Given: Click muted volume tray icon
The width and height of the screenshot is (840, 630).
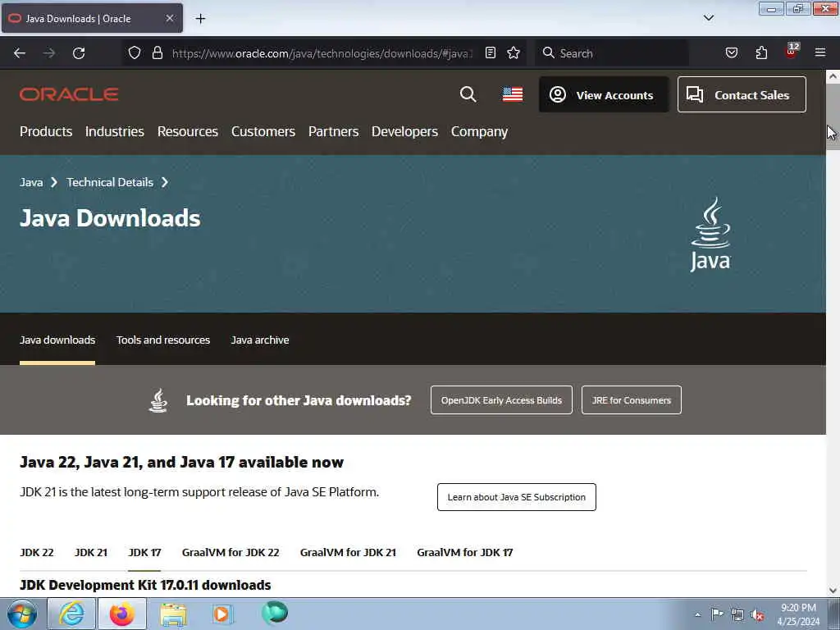Looking at the screenshot, I should (757, 615).
